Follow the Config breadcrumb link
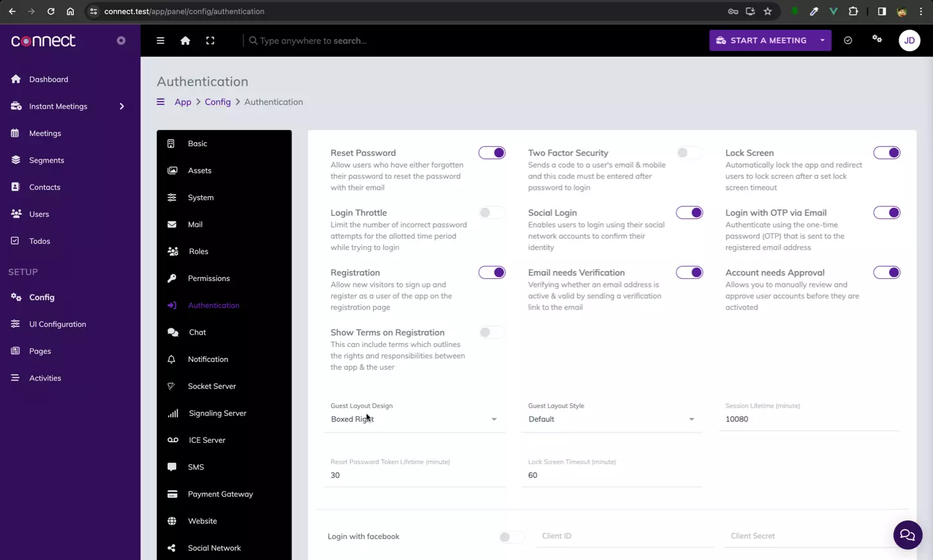The width and height of the screenshot is (933, 560). pos(218,102)
